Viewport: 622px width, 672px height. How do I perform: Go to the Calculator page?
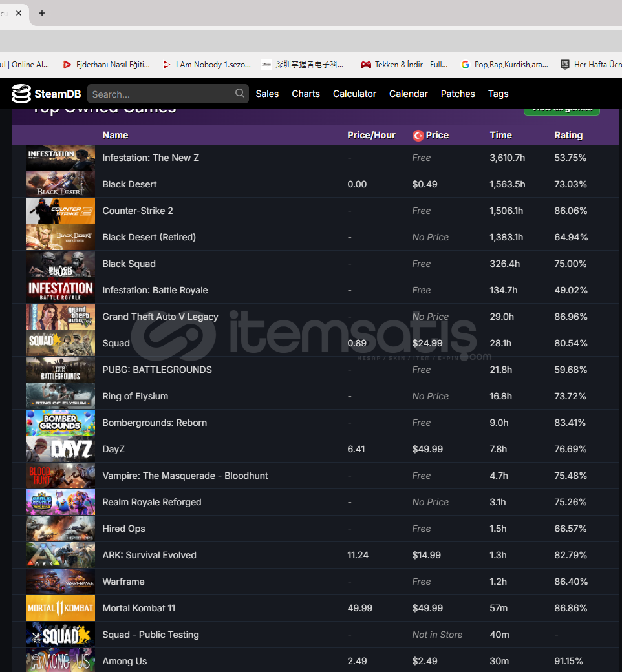[x=354, y=94]
